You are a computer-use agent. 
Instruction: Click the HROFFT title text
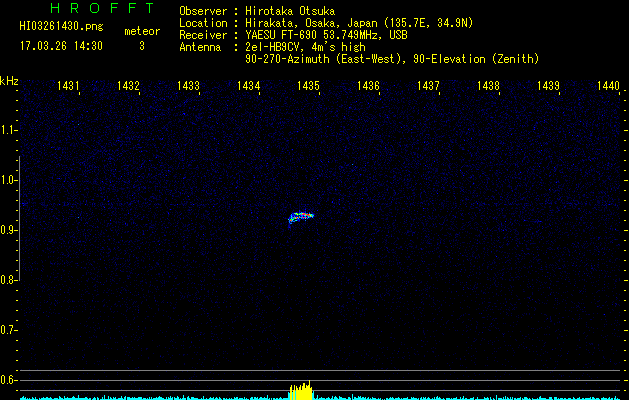point(102,8)
